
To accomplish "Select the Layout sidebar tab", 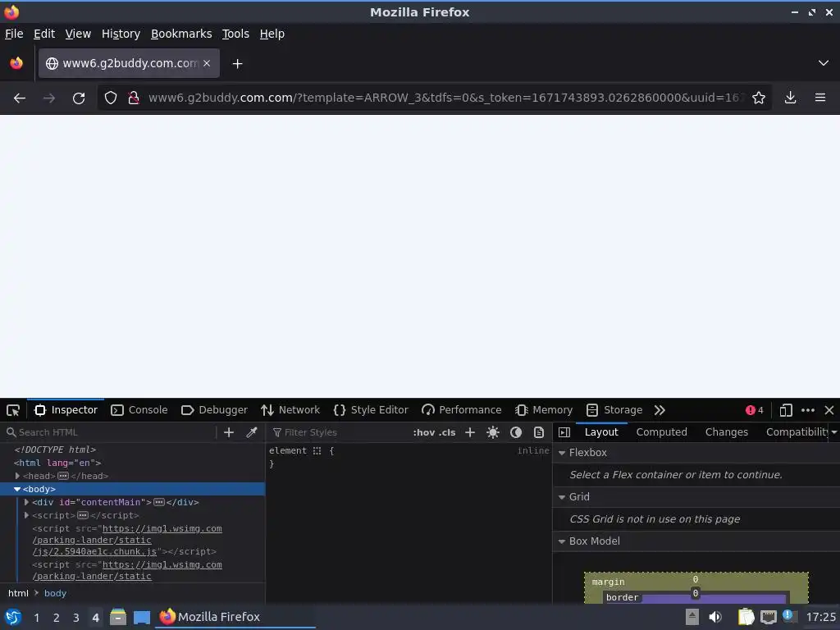I will point(601,432).
